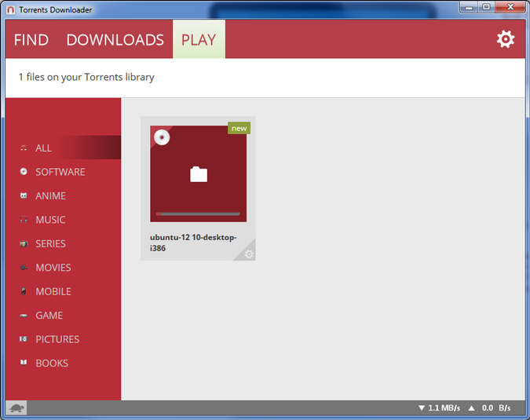Image resolution: width=530 pixels, height=420 pixels.
Task: Click the Books category icon
Action: click(x=24, y=363)
